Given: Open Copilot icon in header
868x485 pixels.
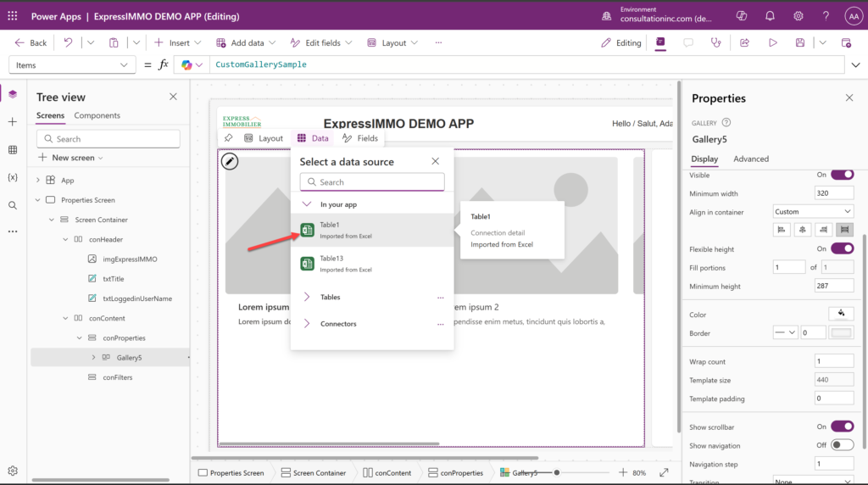Looking at the screenshot, I should (741, 16).
